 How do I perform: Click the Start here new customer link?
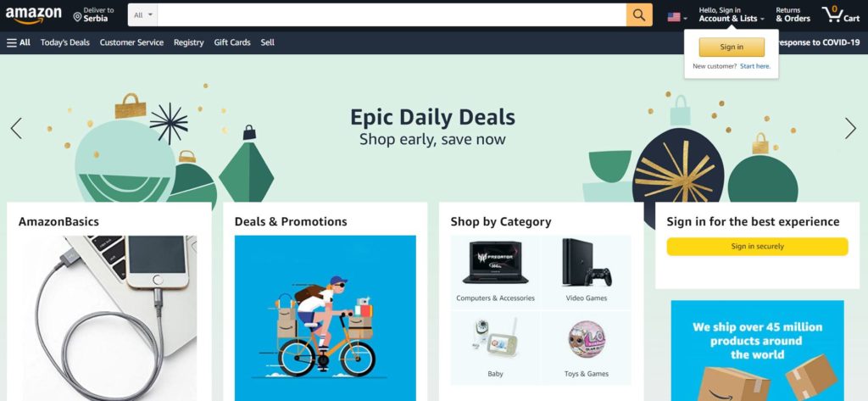click(x=755, y=66)
